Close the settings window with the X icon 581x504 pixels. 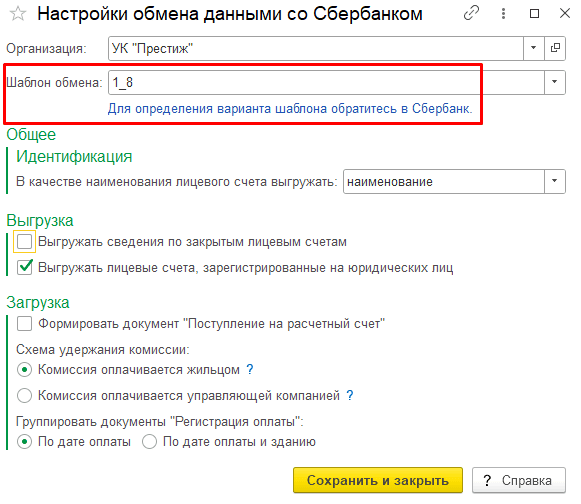click(565, 14)
